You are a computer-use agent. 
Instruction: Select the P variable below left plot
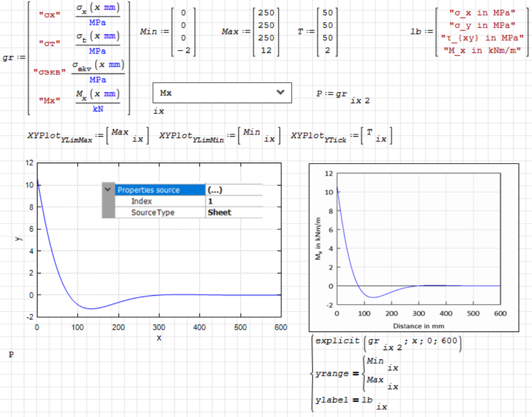(x=11, y=355)
